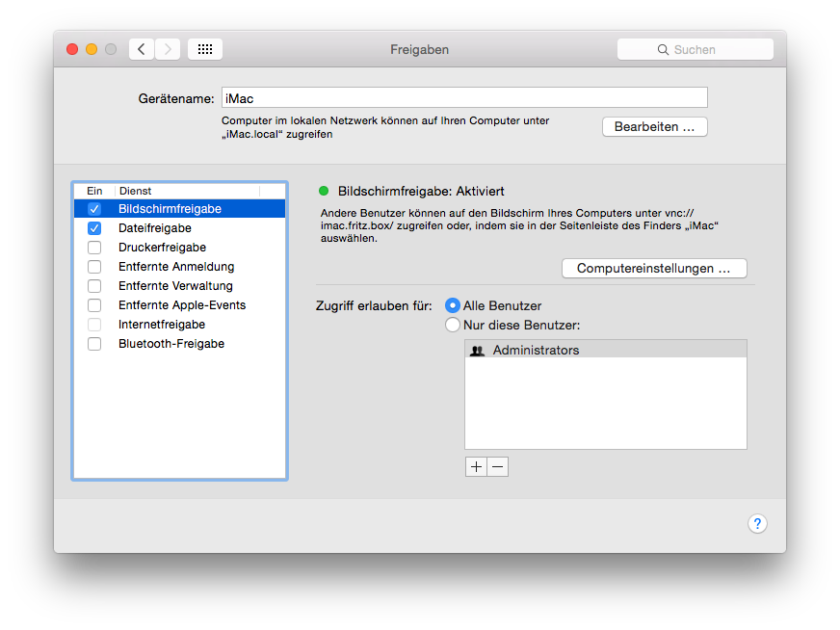Select the Entfernte Apple-Events service label
Image resolution: width=840 pixels, height=630 pixels.
182,305
